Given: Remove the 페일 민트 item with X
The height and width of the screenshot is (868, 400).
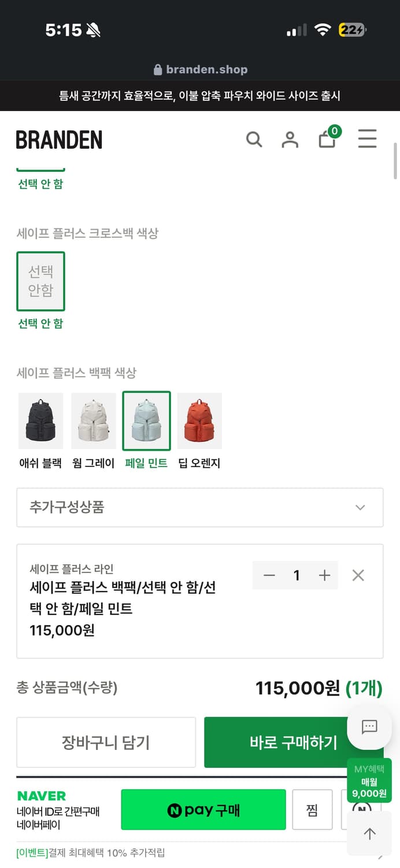Looking at the screenshot, I should tap(358, 575).
